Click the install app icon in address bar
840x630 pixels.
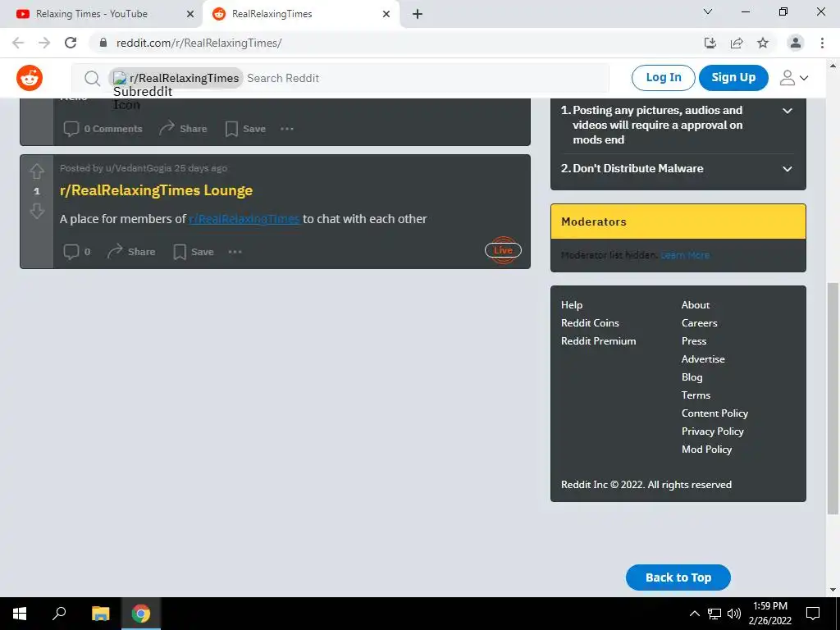pyautogui.click(x=710, y=43)
